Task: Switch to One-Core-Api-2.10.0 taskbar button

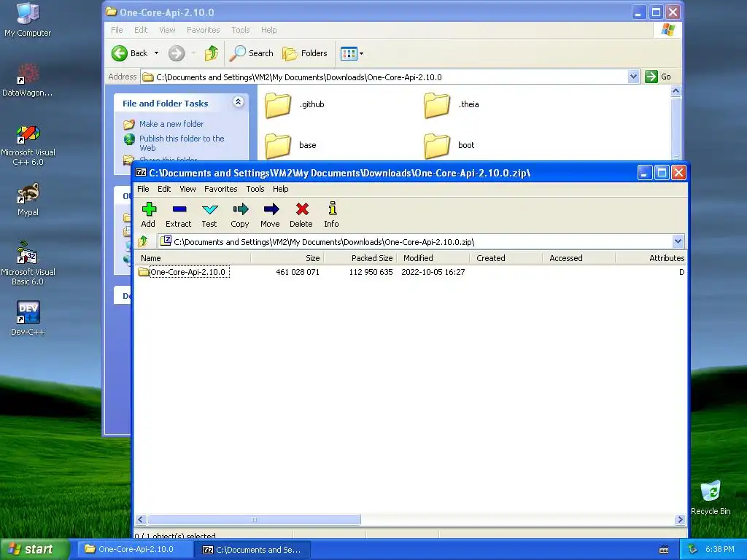Action: pos(135,550)
